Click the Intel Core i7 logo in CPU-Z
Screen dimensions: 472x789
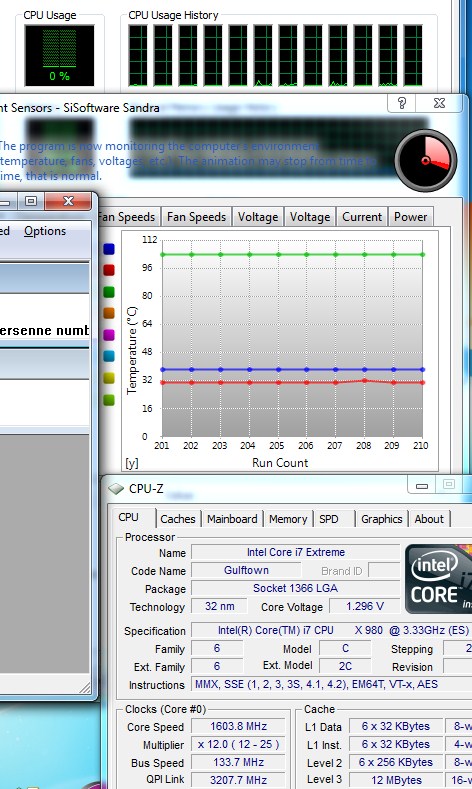click(x=438, y=579)
